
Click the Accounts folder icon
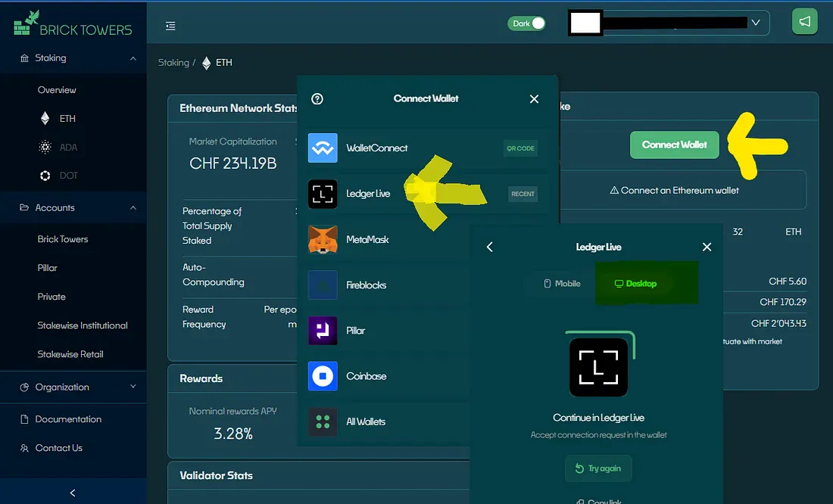click(24, 207)
